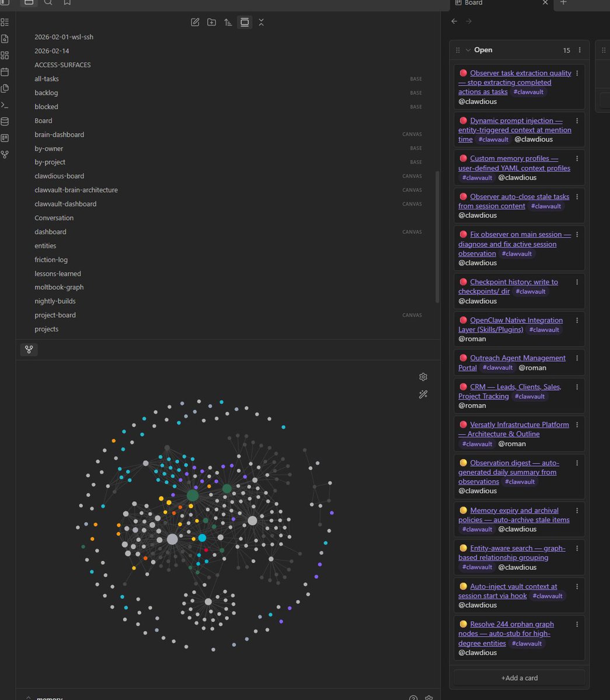The width and height of the screenshot is (610, 700).
Task: Toggle auto-reveal current file
Action: pos(245,22)
